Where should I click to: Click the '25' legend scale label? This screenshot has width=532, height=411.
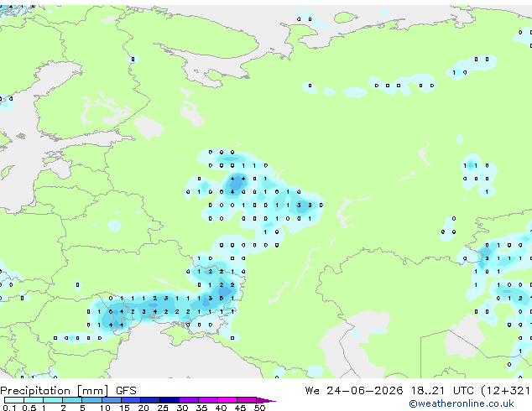[163, 408]
